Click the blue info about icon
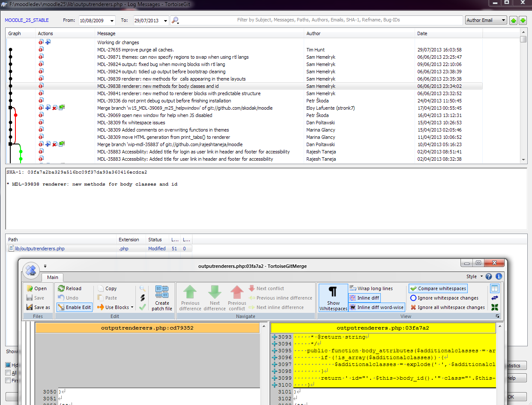This screenshot has width=532, height=405. click(499, 276)
